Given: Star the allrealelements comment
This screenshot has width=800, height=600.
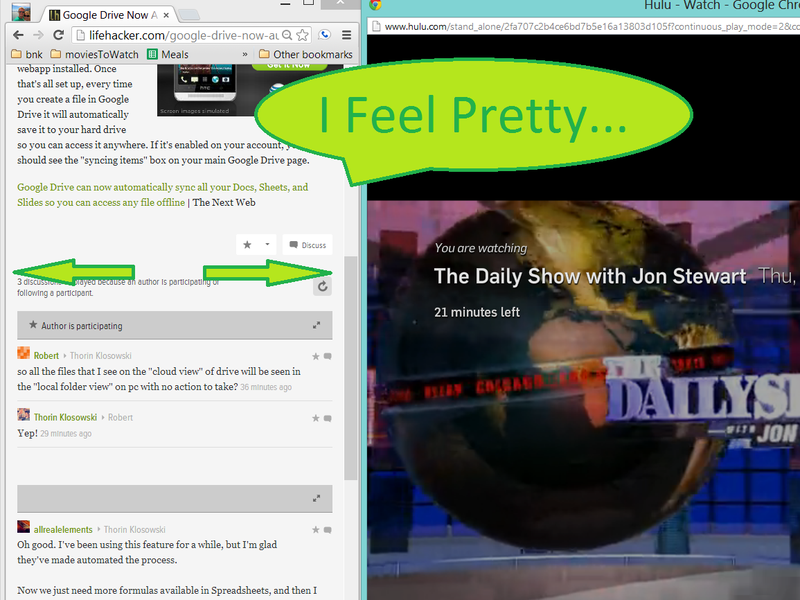Looking at the screenshot, I should 316,530.
